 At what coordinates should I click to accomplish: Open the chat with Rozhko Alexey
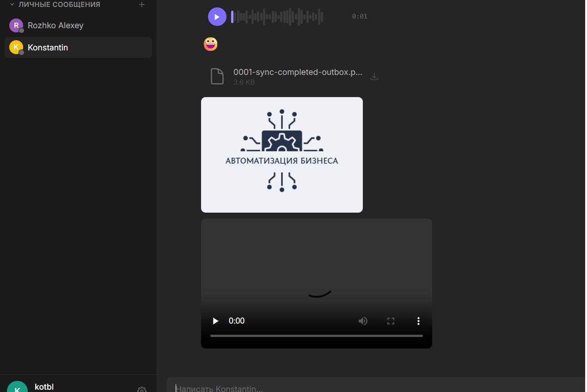tap(55, 25)
